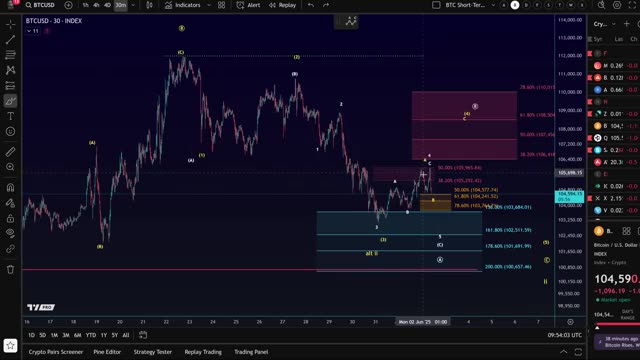Open the BTCUSD symbol search
Viewport: 640px width, 360px height.
[x=40, y=5]
